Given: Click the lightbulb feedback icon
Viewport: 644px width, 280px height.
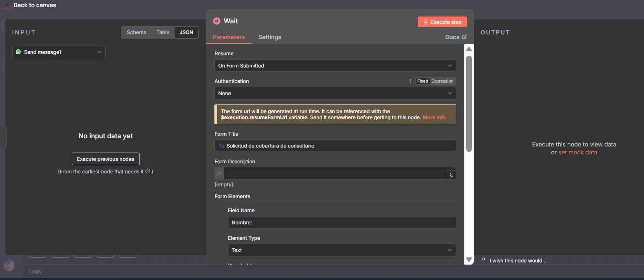Looking at the screenshot, I should 483,260.
